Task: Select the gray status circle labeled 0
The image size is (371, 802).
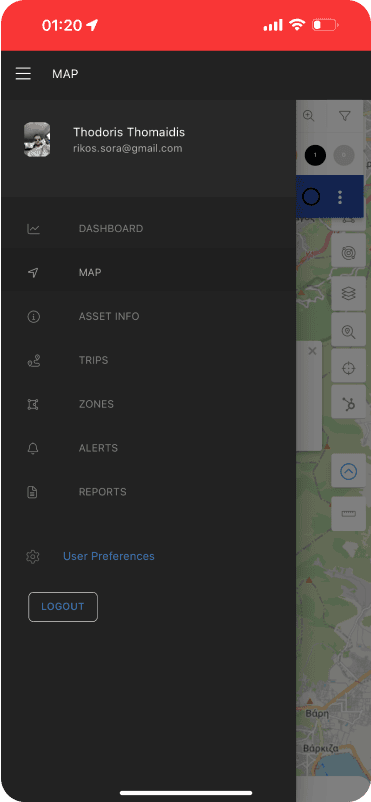Action: tap(344, 155)
